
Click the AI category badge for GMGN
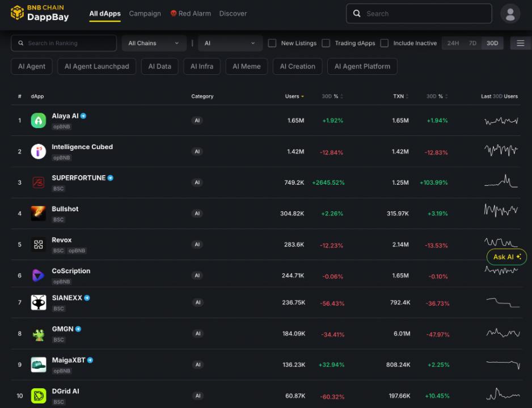click(198, 333)
